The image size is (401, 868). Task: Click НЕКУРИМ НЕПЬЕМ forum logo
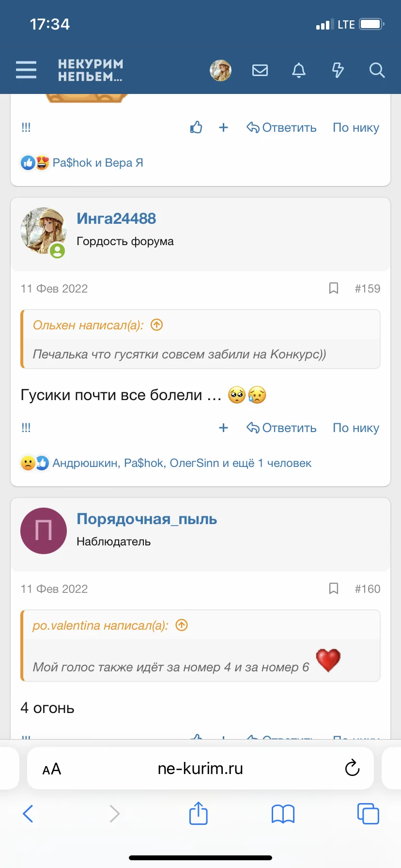coord(91,70)
